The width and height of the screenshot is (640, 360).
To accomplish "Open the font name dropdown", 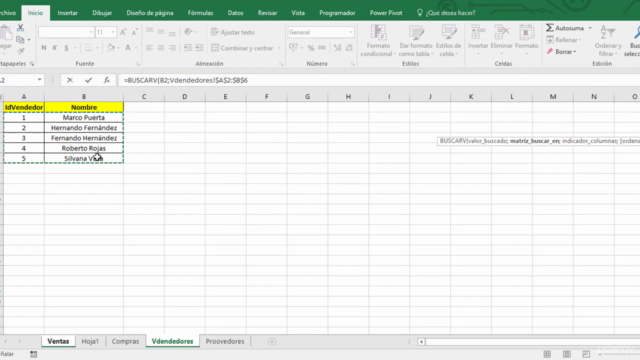I will click(91, 32).
